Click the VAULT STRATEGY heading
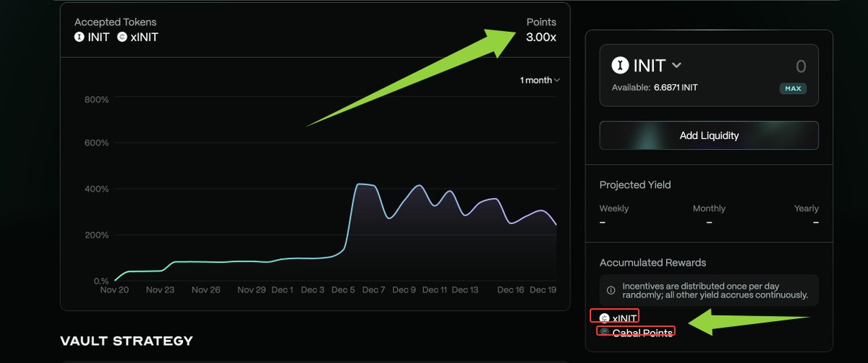 point(127,341)
